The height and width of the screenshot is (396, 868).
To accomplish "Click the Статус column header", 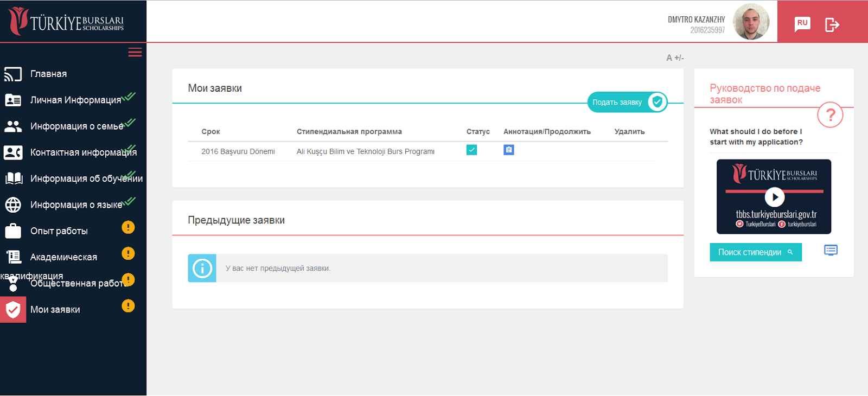I will (x=478, y=132).
